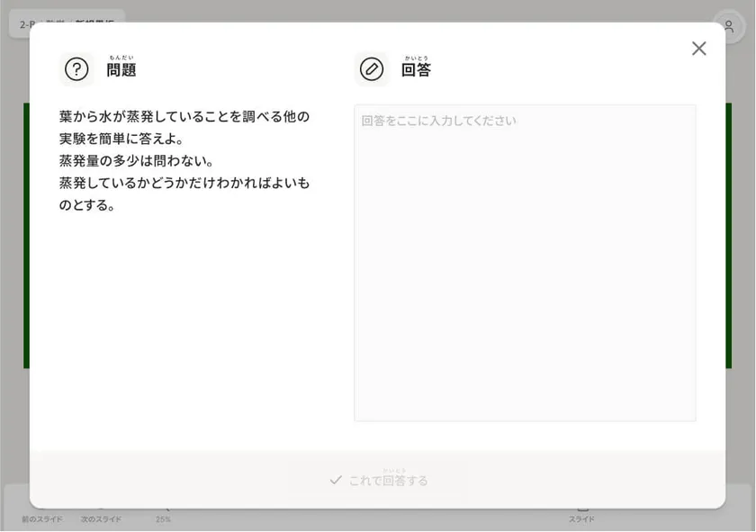
Task: Click the line 蒸発量の多少は問わない
Action: point(136,160)
